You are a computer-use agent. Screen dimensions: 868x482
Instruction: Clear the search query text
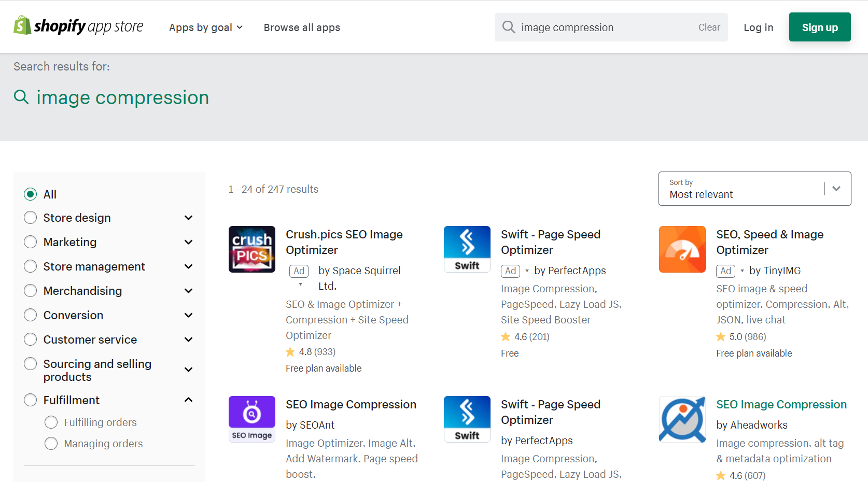709,27
